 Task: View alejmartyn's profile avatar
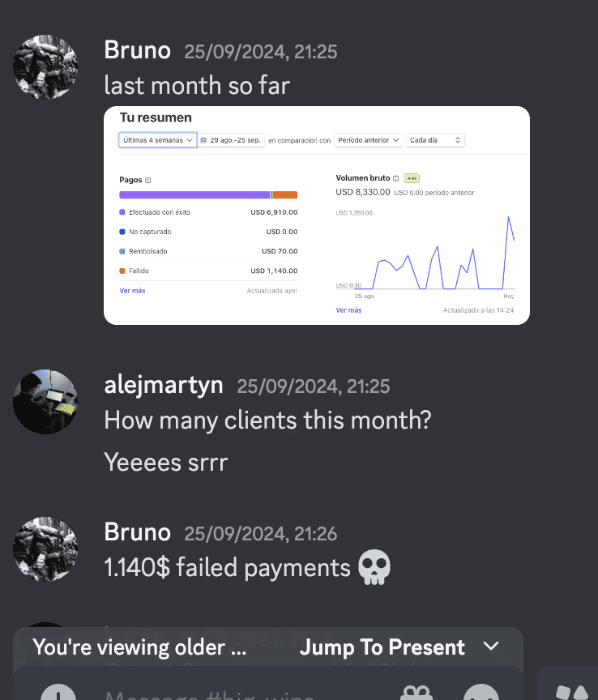coord(45,402)
